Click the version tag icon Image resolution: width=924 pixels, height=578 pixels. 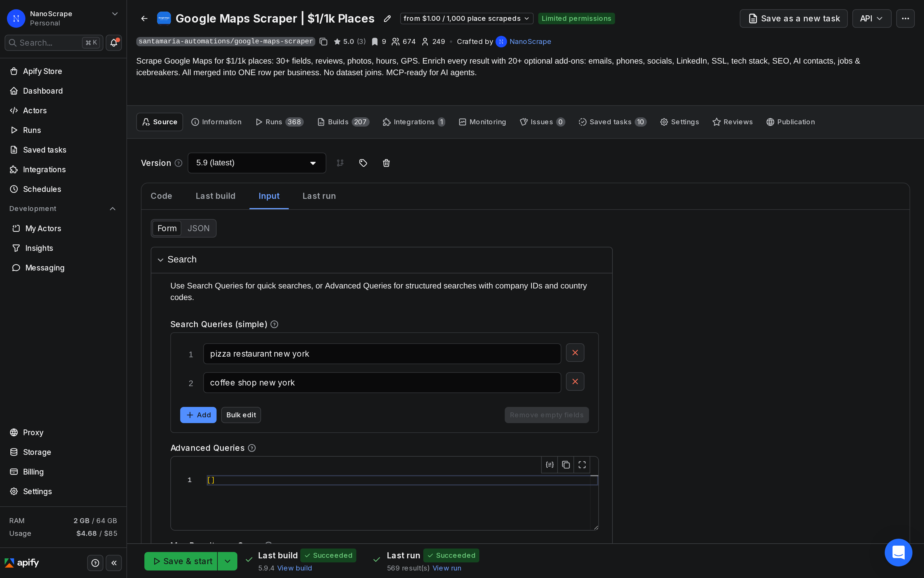(x=363, y=163)
